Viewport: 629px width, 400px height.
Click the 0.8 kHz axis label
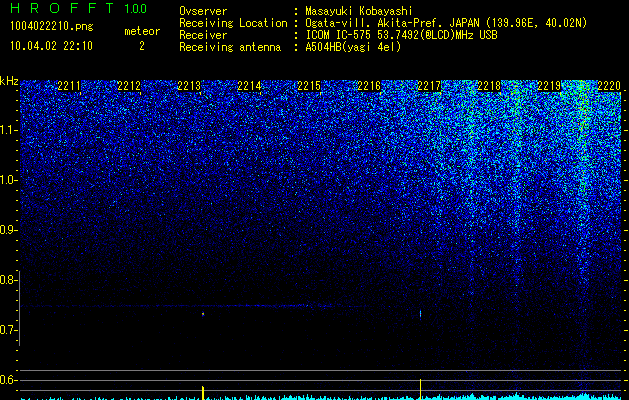tap(7, 280)
